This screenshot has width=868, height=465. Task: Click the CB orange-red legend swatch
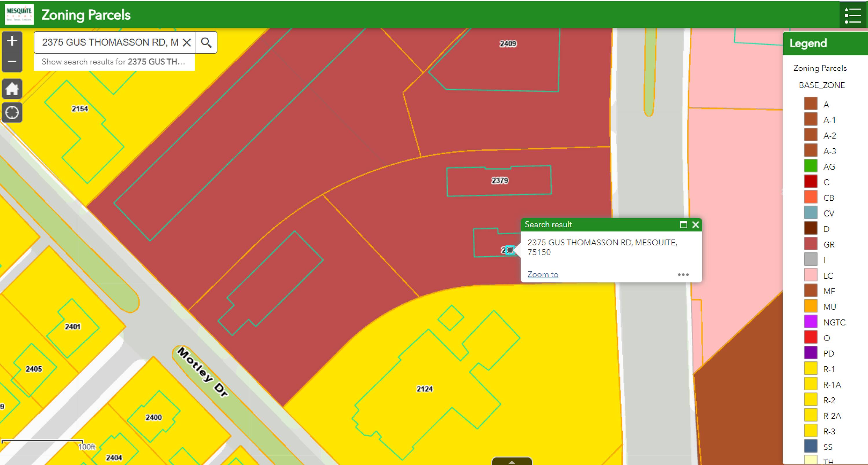pyautogui.click(x=810, y=197)
